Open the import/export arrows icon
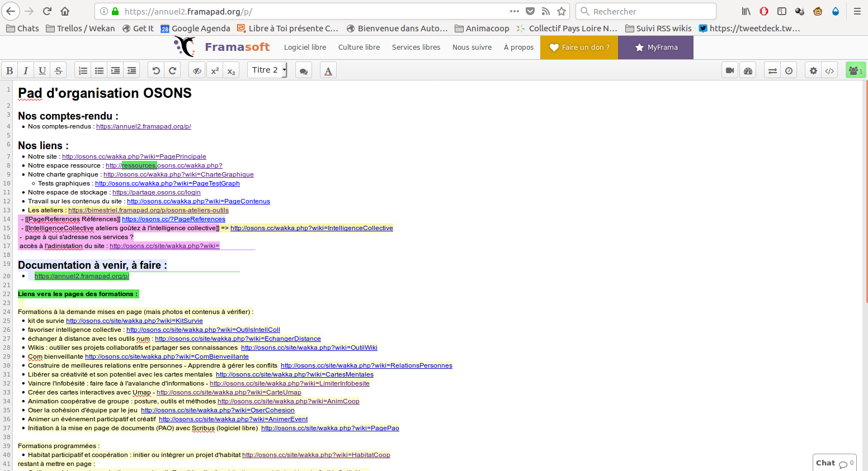This screenshot has width=868, height=471. pos(772,70)
